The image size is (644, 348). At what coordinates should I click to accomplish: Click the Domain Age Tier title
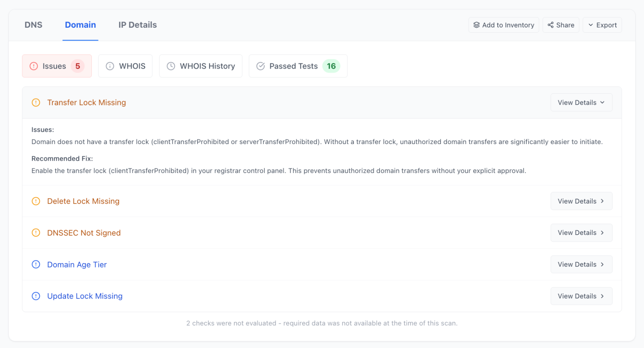(x=77, y=264)
